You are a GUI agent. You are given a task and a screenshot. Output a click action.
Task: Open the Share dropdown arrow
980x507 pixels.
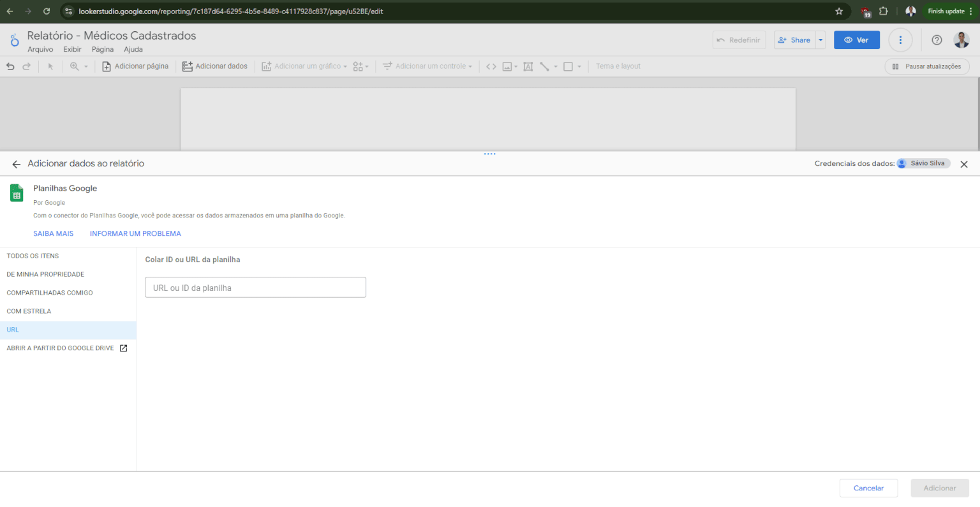point(820,40)
